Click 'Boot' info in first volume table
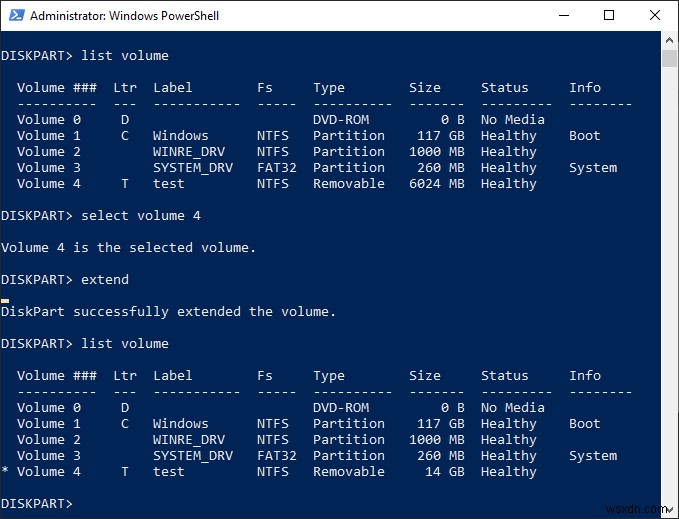The height and width of the screenshot is (519, 679). tap(585, 135)
